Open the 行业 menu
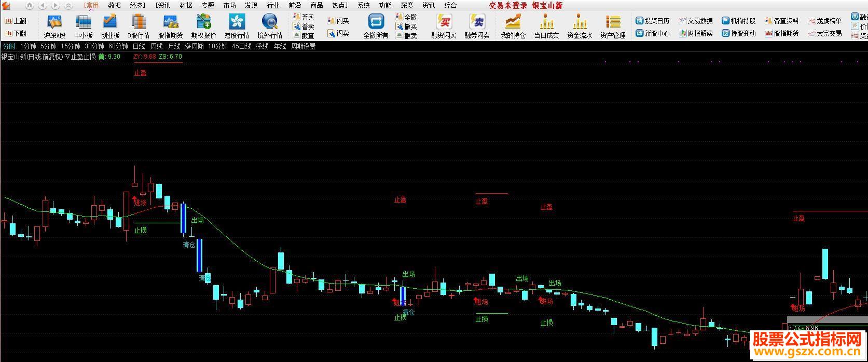The image size is (868, 362). [273, 5]
